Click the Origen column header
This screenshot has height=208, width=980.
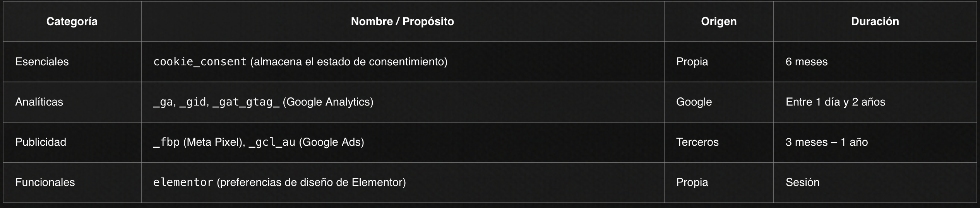tap(719, 21)
